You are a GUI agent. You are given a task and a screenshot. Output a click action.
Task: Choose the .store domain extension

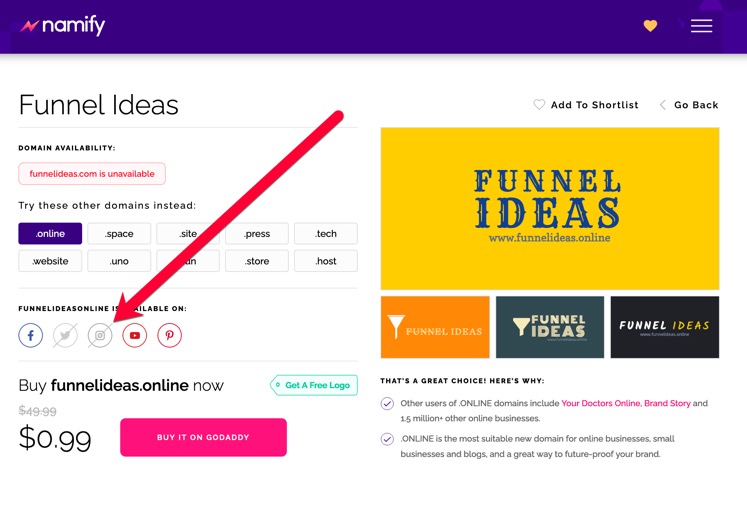coord(257,261)
